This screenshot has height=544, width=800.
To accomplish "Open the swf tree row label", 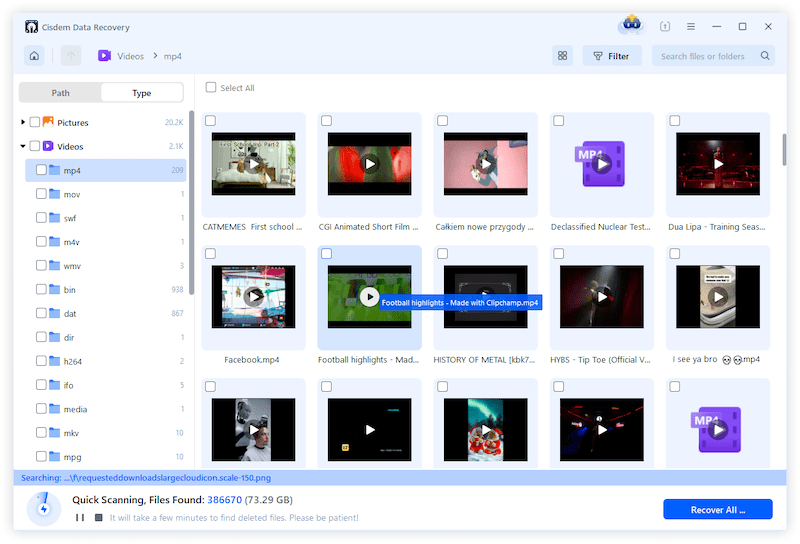I will [x=70, y=218].
